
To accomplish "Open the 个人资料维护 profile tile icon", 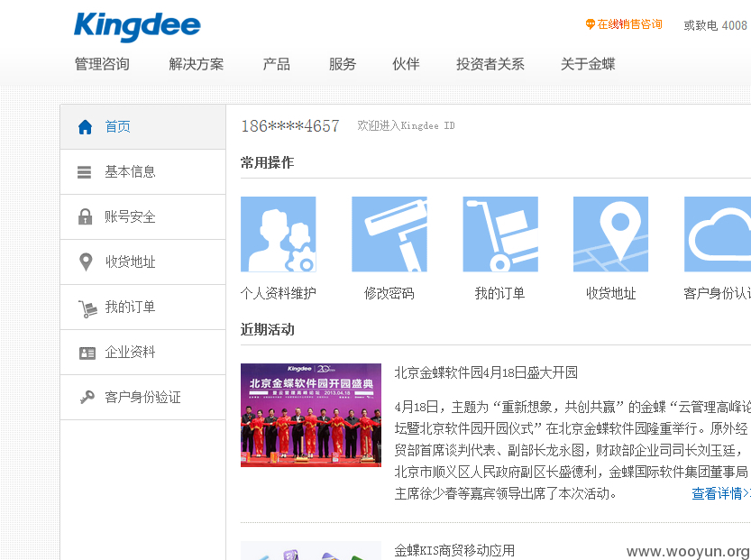I will [x=279, y=234].
